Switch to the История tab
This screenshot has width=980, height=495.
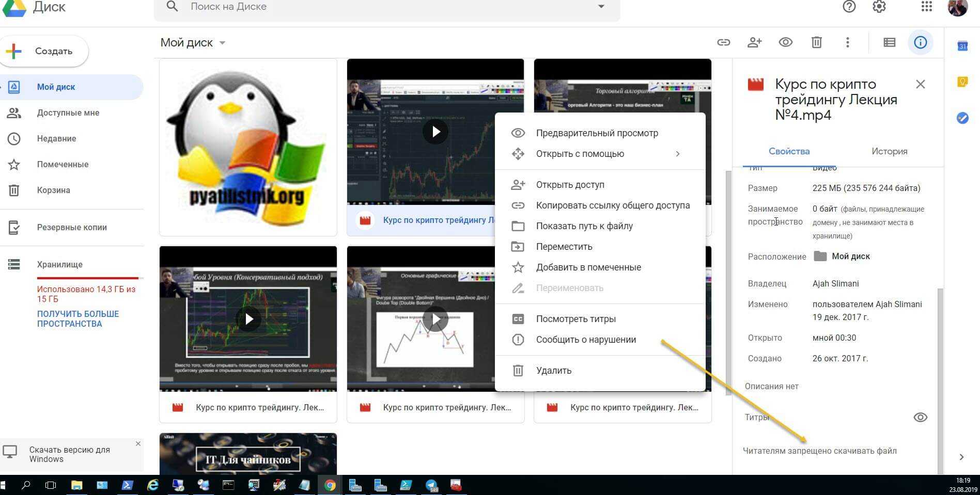pos(889,151)
